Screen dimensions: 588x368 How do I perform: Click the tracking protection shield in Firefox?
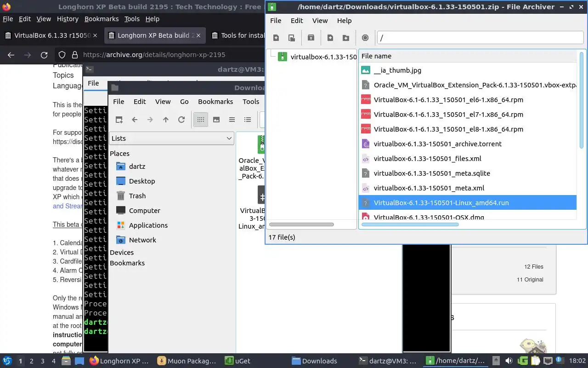point(62,55)
